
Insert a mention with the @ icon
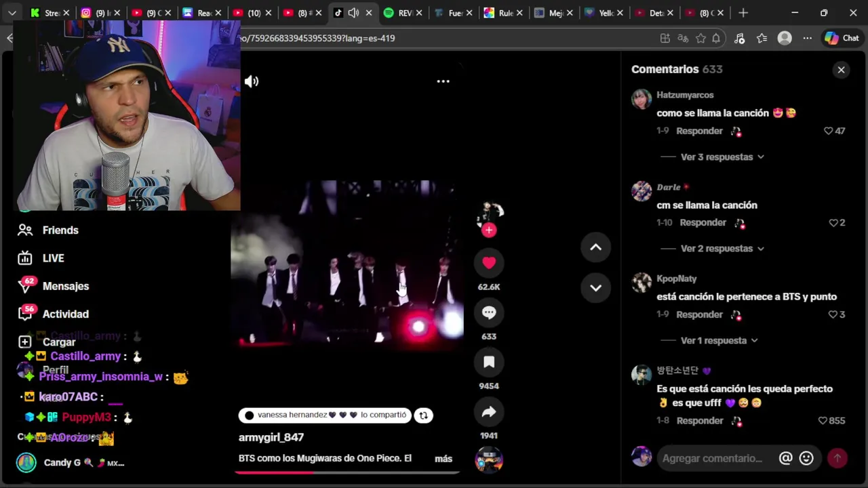[x=785, y=458]
